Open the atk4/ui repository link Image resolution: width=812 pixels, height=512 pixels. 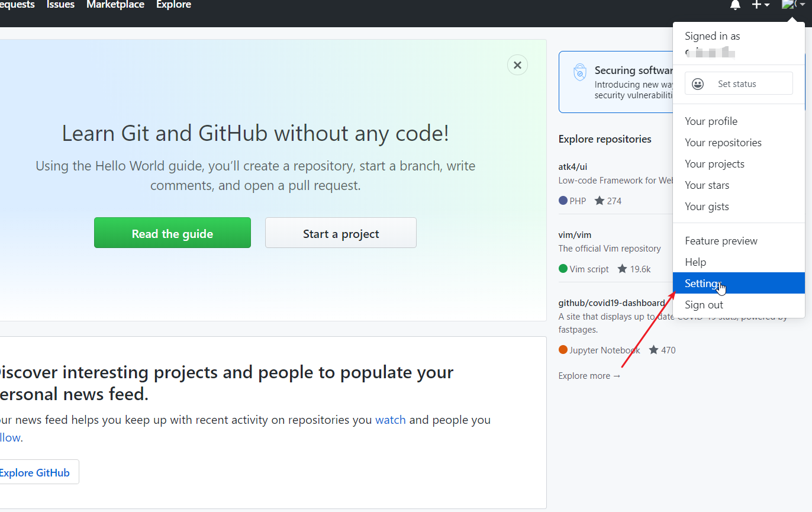coord(573,166)
